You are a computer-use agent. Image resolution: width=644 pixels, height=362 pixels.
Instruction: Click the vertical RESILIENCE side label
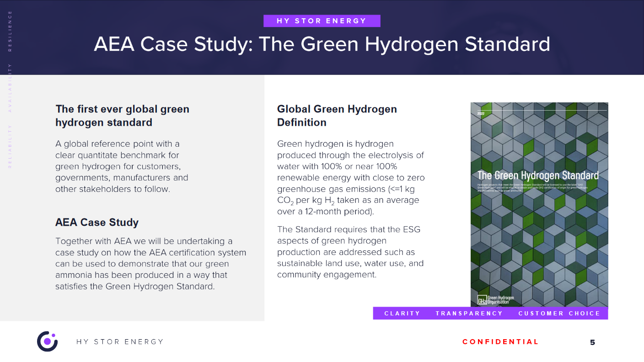point(10,31)
